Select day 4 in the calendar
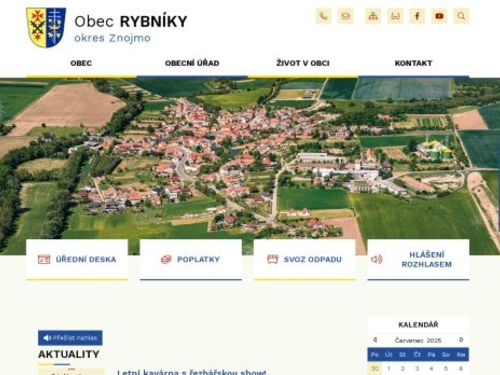 [431, 369]
